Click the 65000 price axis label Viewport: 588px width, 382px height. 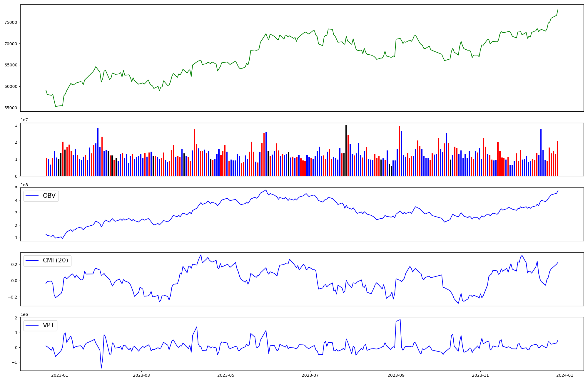11,65
